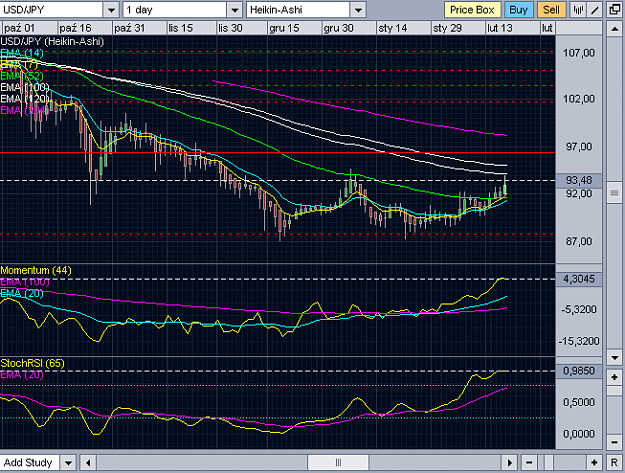Open the Add Study dropdown arrow
This screenshot has height=473, width=625.
tap(68, 463)
